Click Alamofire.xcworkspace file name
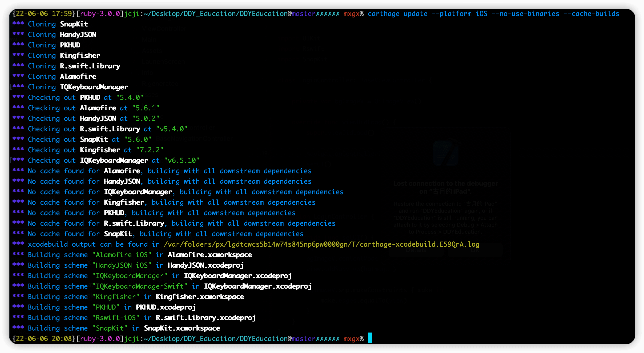The image size is (644, 353). point(210,255)
